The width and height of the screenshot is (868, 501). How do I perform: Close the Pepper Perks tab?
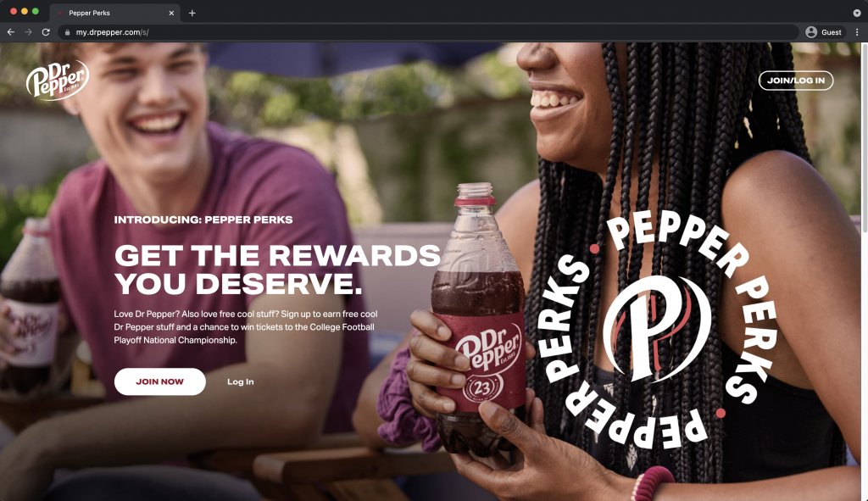(x=171, y=13)
